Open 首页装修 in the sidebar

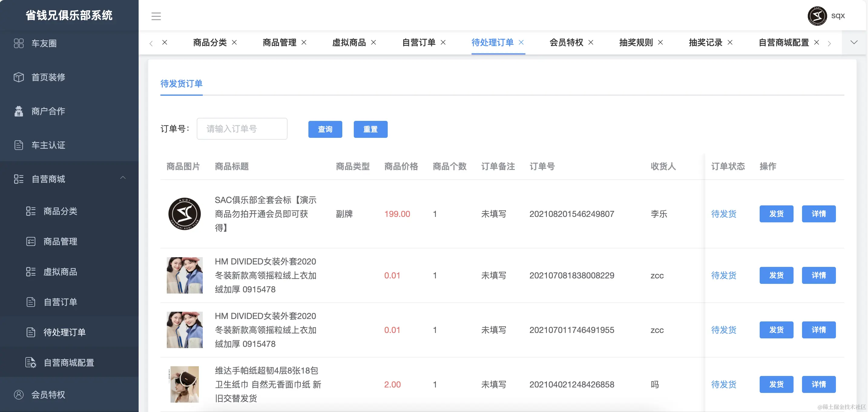(x=48, y=77)
